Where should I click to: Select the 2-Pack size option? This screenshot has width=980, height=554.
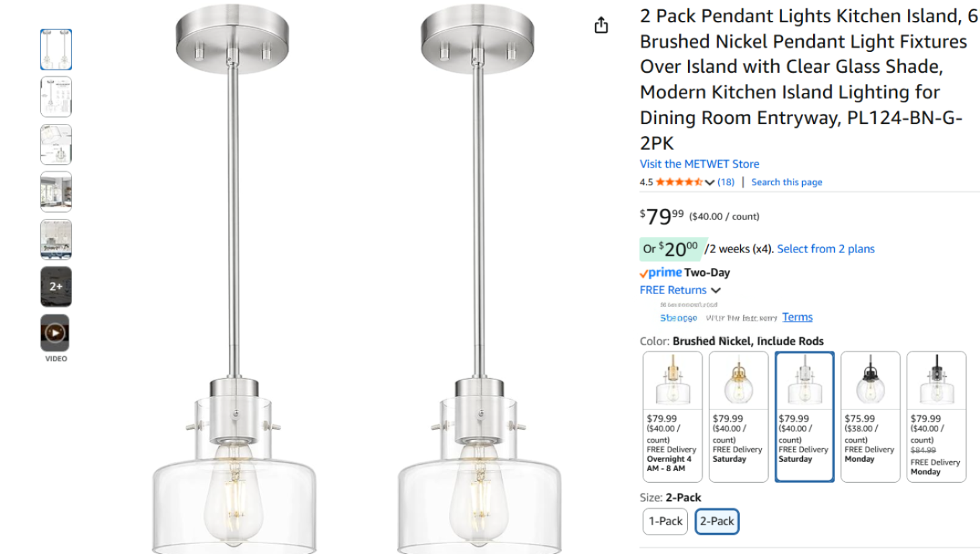717,521
